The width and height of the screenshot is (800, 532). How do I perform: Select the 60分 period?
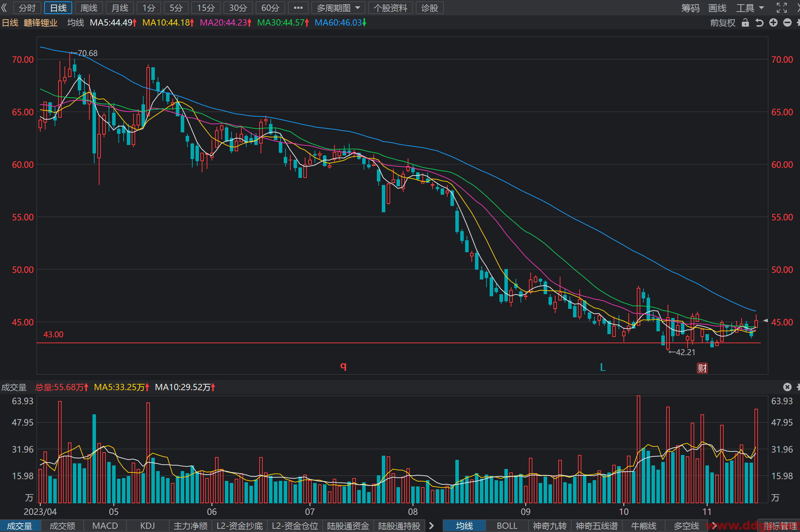coord(270,8)
